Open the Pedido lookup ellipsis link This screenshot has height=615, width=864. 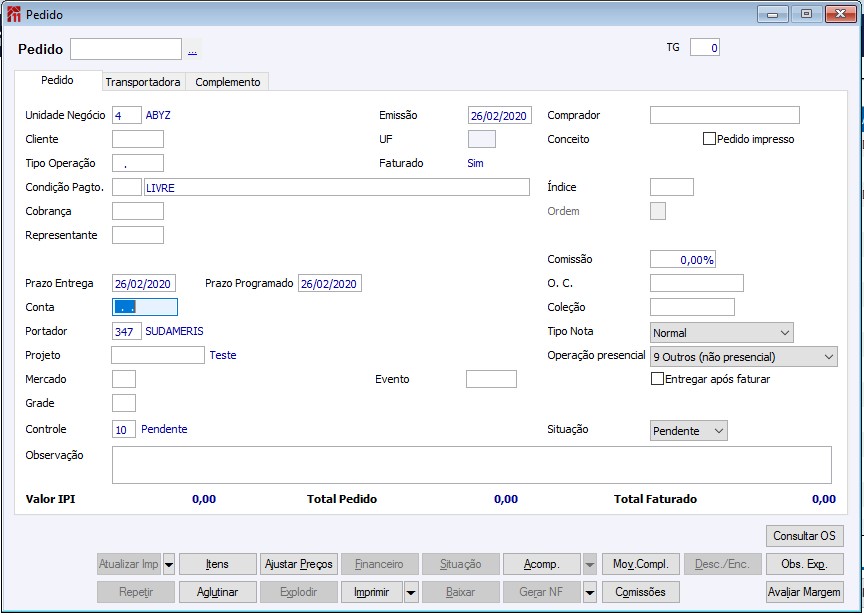tap(192, 51)
